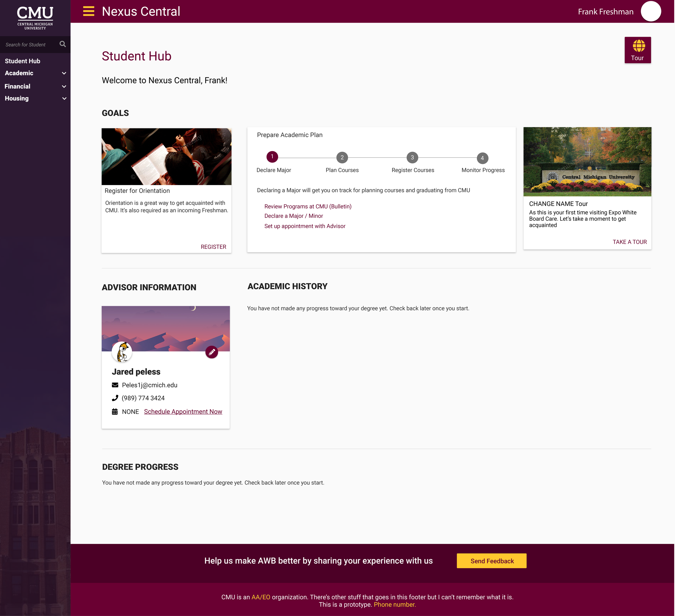Click the CMU Central Michigan University logo

pos(35,18)
